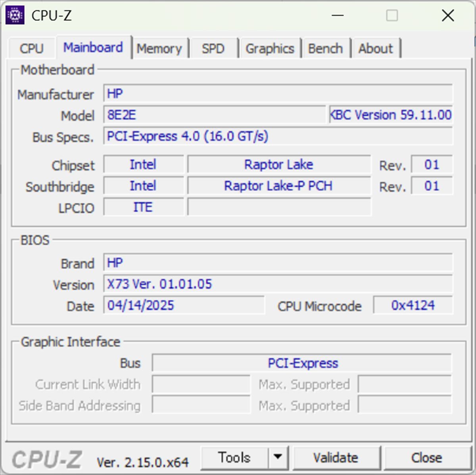476x475 pixels.
Task: Select the CPU Microcode value 0x4124
Action: [x=413, y=305]
